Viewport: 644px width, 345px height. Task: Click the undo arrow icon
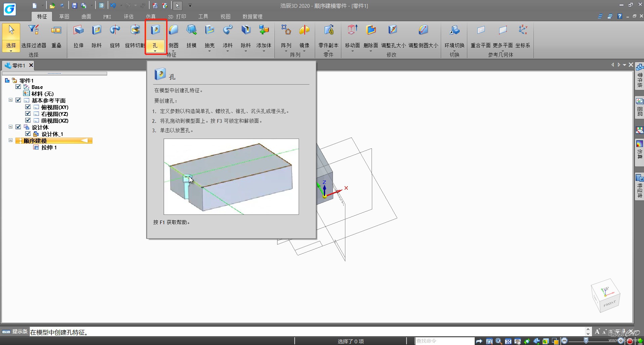(113, 6)
